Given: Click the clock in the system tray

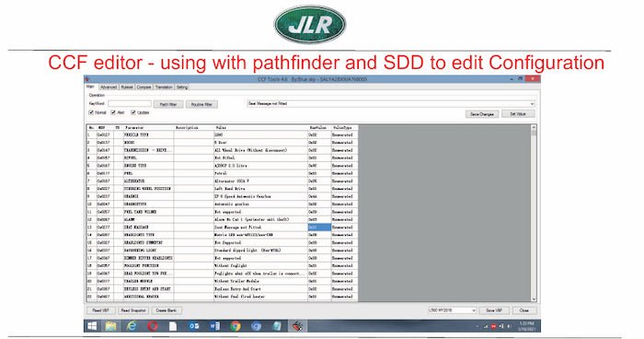Looking at the screenshot, I should pos(526,326).
